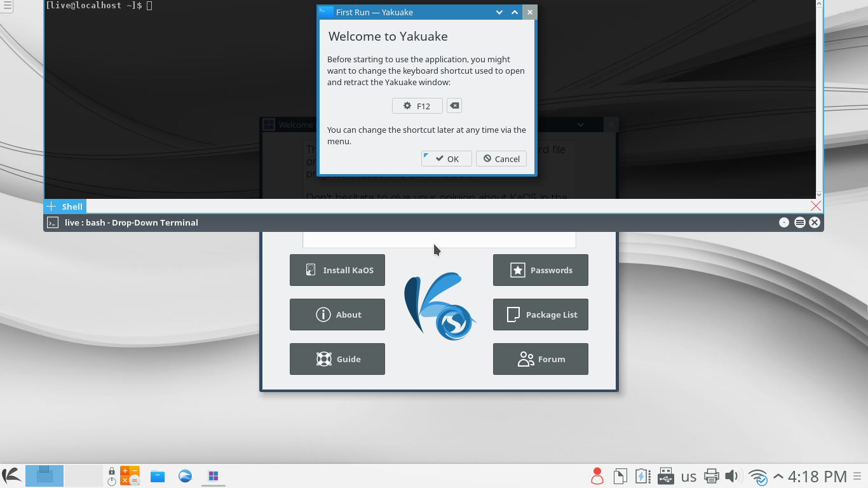
Task: Change the F12 shortcut key button
Action: [x=417, y=106]
